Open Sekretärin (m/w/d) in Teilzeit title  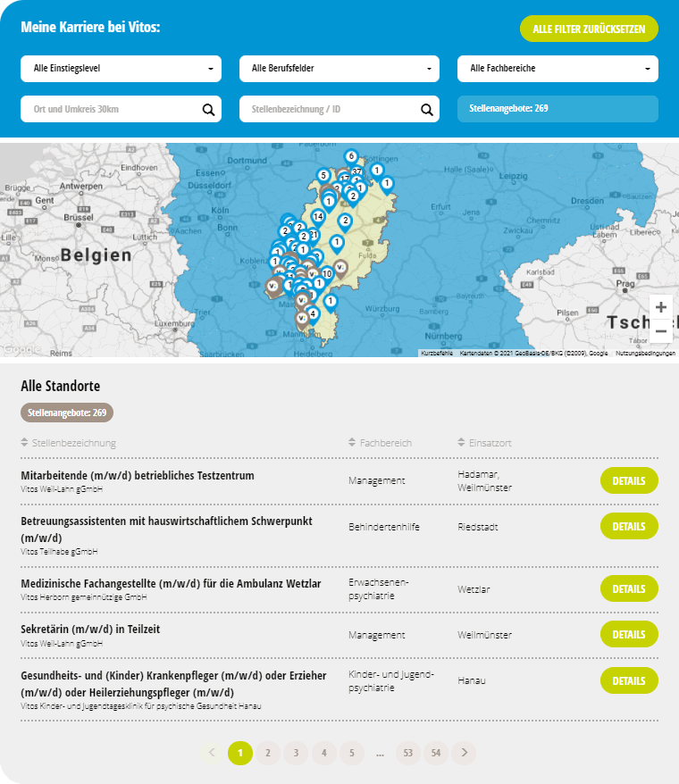(x=90, y=629)
